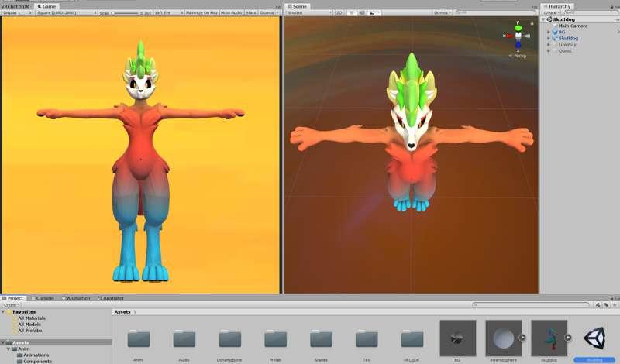
Task: Switch to the Hierarchy tab
Action: click(x=557, y=6)
